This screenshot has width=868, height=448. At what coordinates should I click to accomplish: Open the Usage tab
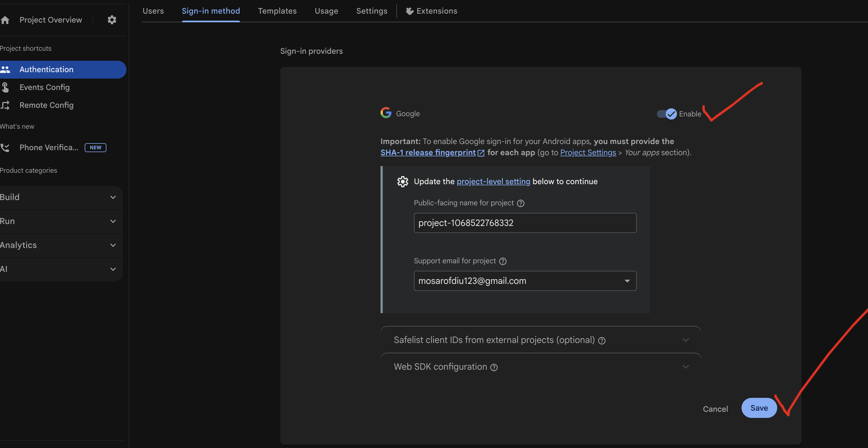tap(326, 11)
